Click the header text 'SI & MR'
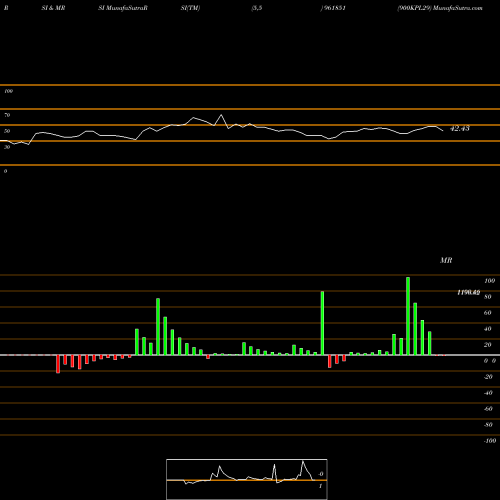 click(53, 8)
